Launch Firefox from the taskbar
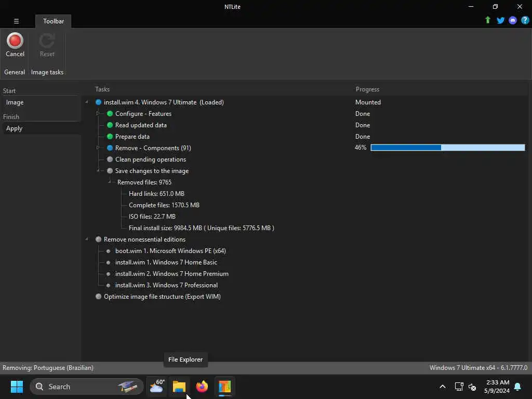This screenshot has height=399, width=532. coord(202,387)
